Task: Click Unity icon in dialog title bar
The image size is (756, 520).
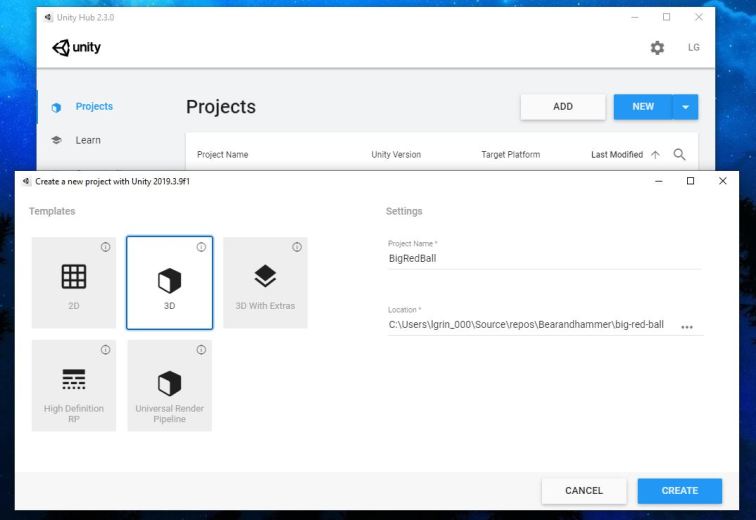Action: point(27,181)
